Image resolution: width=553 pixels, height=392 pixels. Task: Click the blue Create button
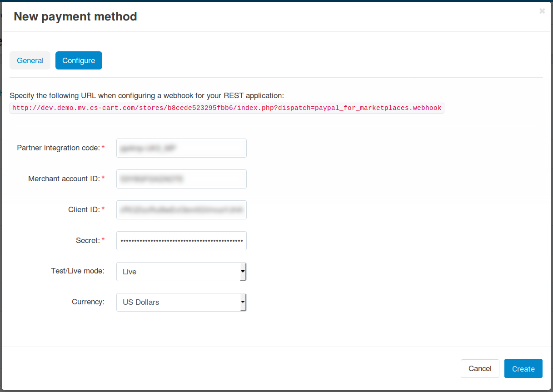[x=523, y=369]
